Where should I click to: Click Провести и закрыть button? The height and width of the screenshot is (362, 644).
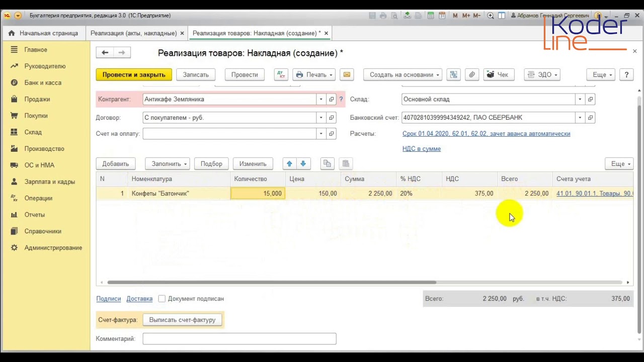click(134, 74)
